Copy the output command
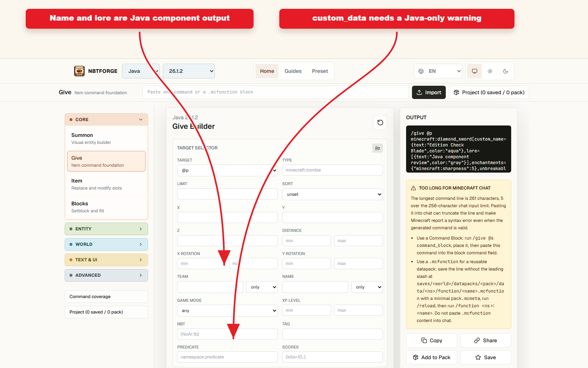This screenshot has height=368, width=588. click(431, 340)
